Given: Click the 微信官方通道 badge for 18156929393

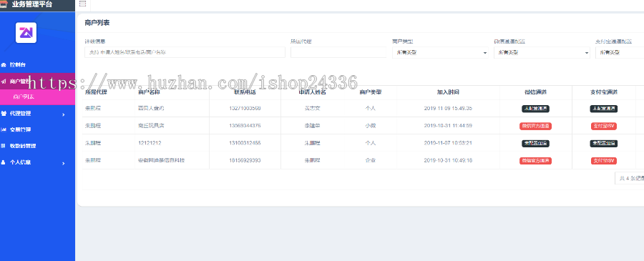Looking at the screenshot, I should pos(535,161).
